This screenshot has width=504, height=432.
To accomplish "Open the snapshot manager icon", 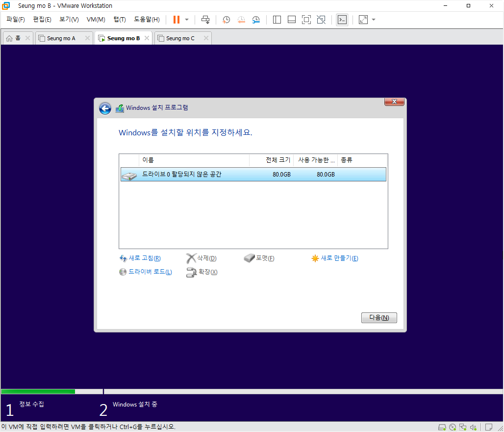I will click(256, 20).
